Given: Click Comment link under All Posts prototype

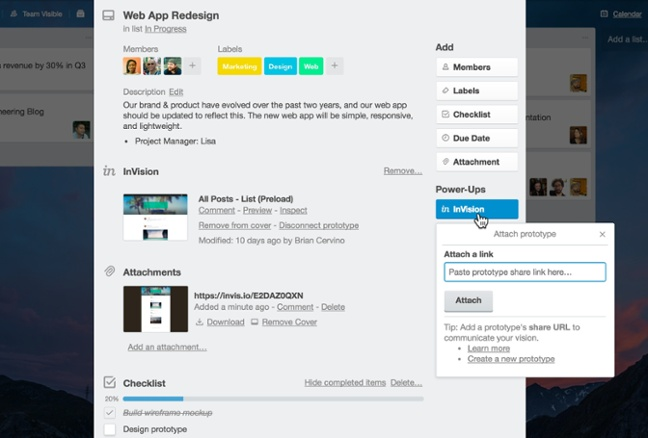Looking at the screenshot, I should (x=217, y=210).
